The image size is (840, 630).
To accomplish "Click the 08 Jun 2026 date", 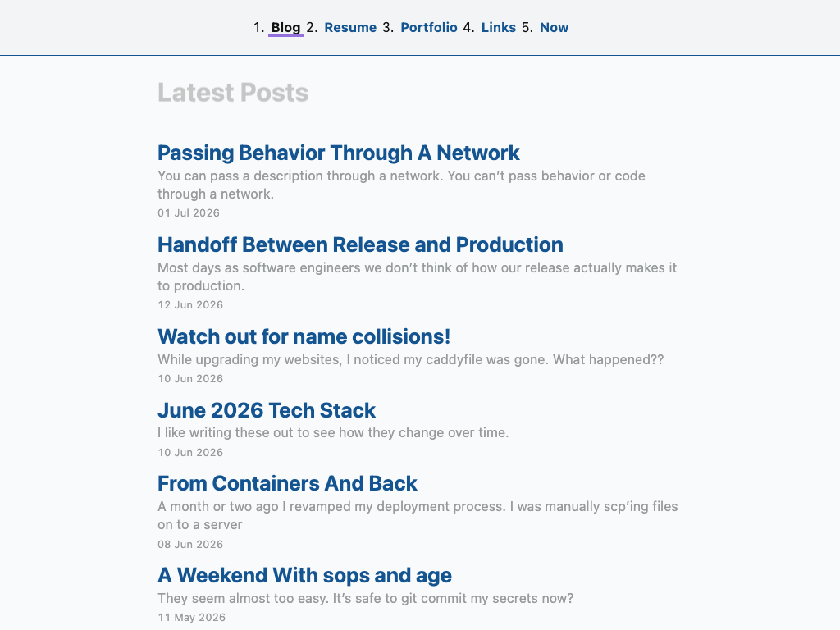I will click(190, 545).
